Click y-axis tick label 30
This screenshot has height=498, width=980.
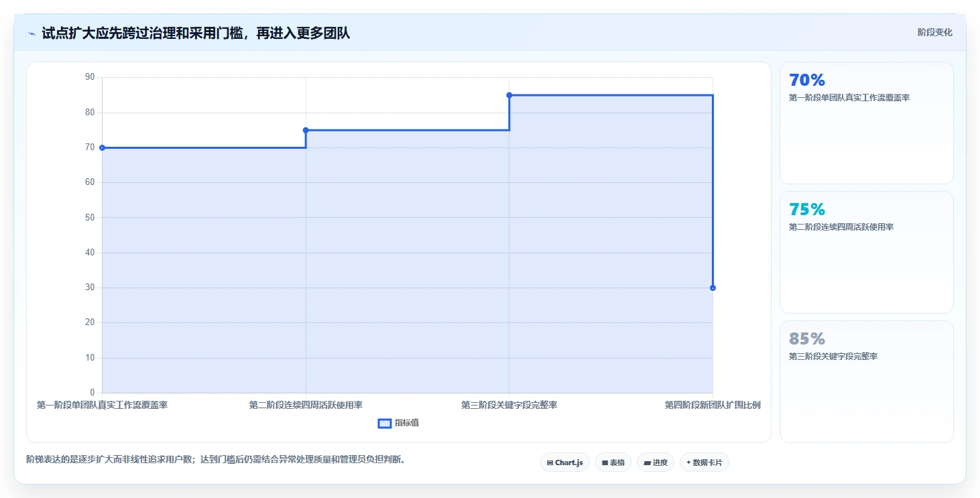90,288
